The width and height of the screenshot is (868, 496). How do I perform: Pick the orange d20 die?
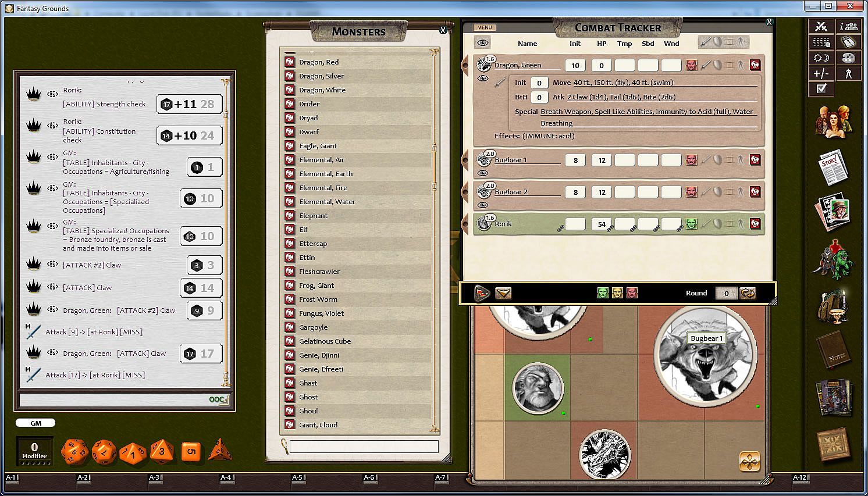74,451
